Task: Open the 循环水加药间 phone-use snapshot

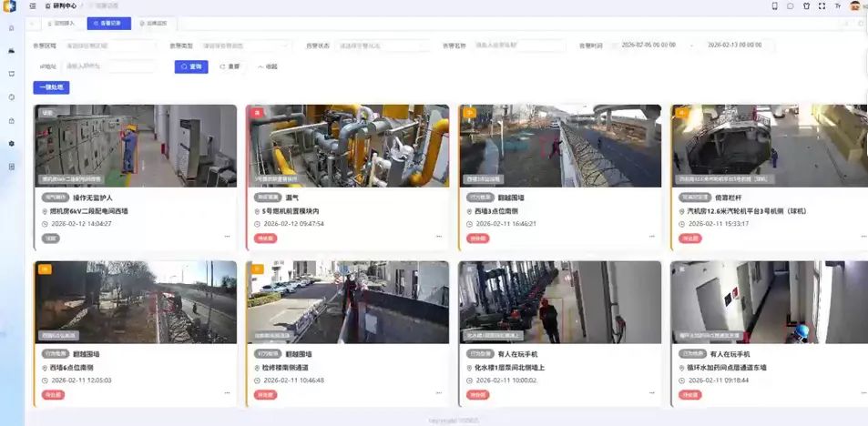Action: click(770, 302)
